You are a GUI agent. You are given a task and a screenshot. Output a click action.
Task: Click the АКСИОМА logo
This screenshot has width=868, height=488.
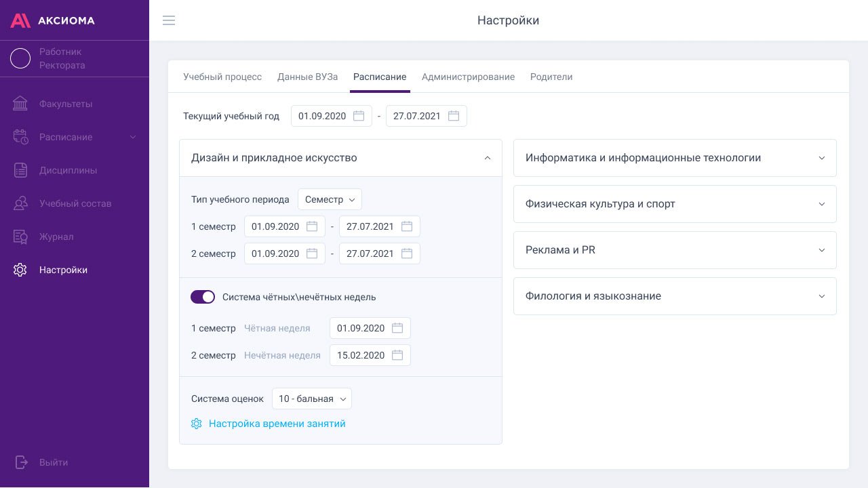[53, 20]
